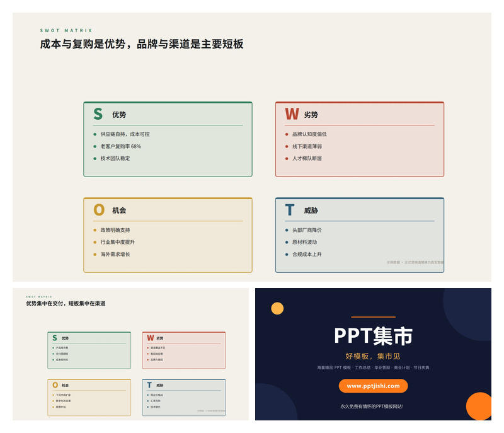The width and height of the screenshot is (504, 433).
Task: Click the bullet text 老客户复购率 68%
Action: (x=121, y=146)
